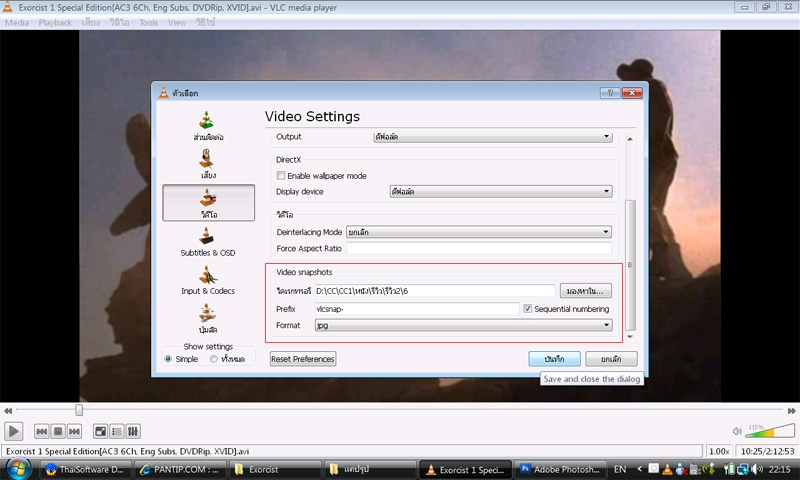This screenshot has height=480, width=800.
Task: Open ThaiSoftware taskbar item
Action: tap(85, 469)
